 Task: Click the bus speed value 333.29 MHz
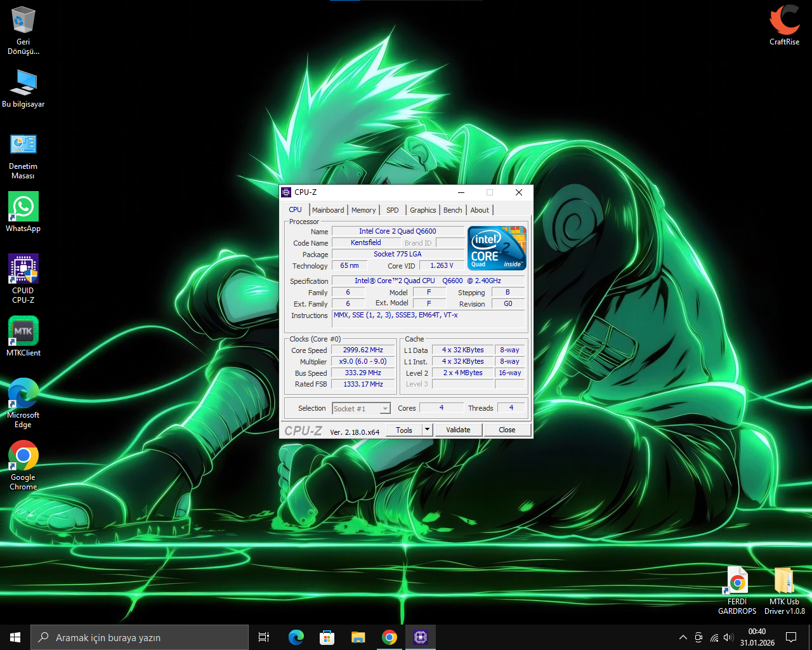click(x=363, y=373)
